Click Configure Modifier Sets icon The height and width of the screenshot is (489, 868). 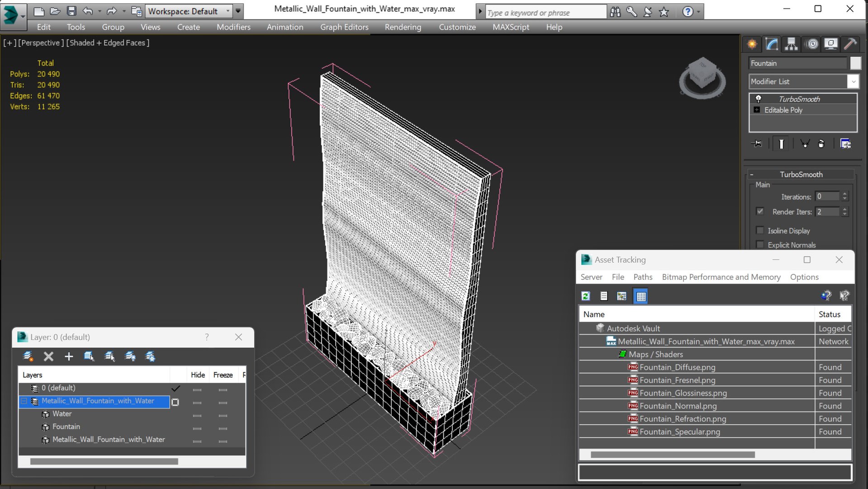coord(845,144)
